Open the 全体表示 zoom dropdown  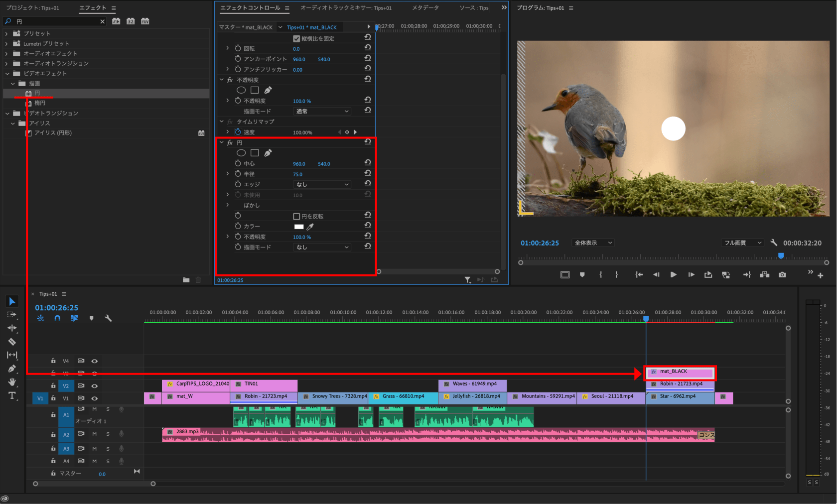[593, 243]
